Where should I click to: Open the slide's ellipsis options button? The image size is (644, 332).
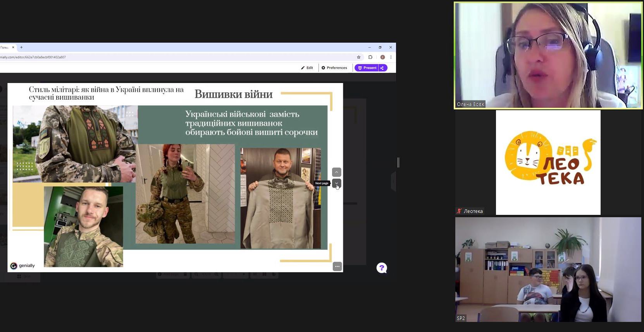point(337,266)
